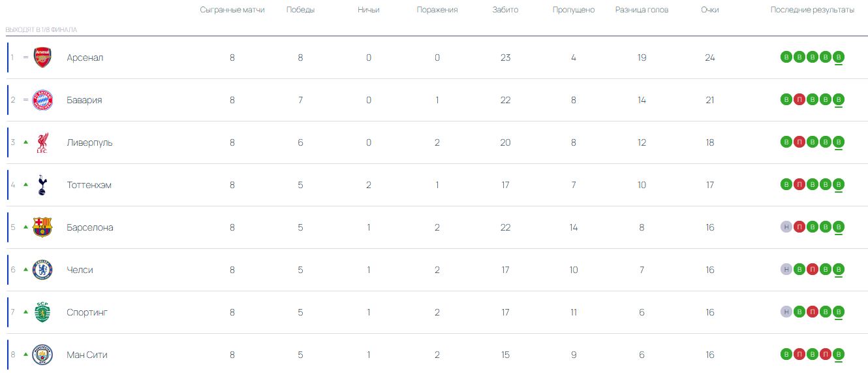Click the Sporting club crest

tap(42, 312)
